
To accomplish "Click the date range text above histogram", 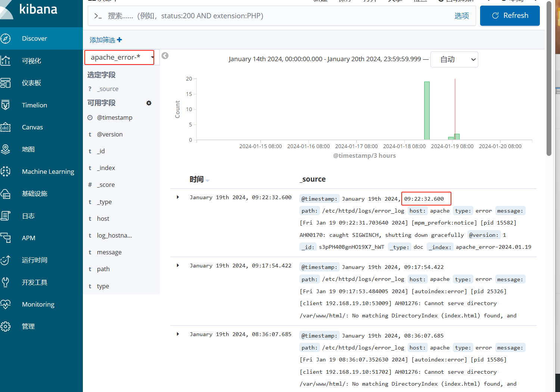I will [x=325, y=59].
